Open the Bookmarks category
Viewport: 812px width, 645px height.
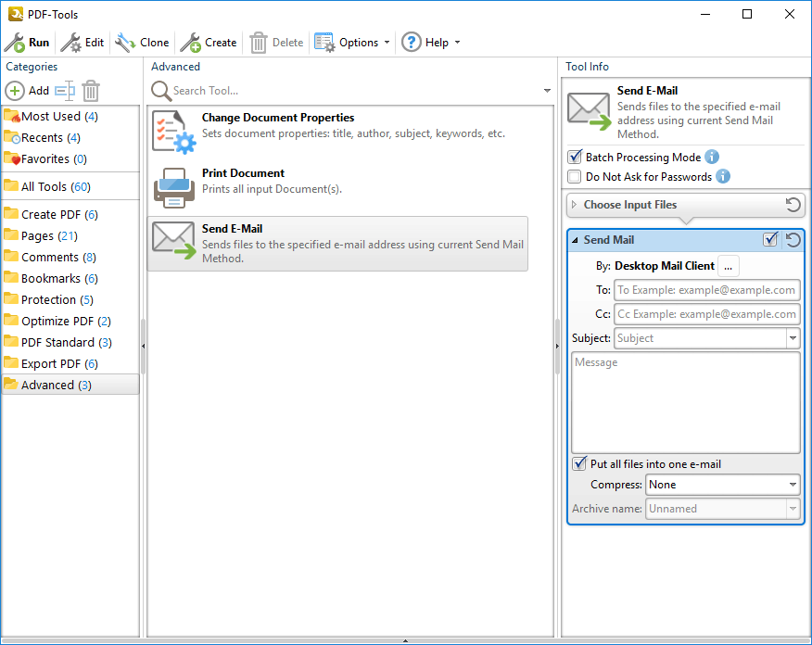[x=70, y=279]
